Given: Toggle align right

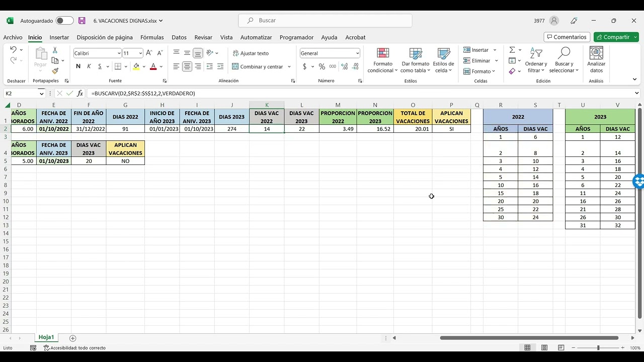Looking at the screenshot, I should 198,66.
